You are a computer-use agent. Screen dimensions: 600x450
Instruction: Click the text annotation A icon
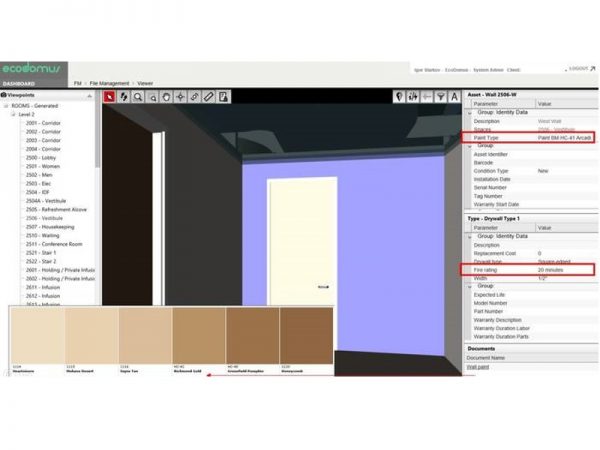tap(454, 97)
